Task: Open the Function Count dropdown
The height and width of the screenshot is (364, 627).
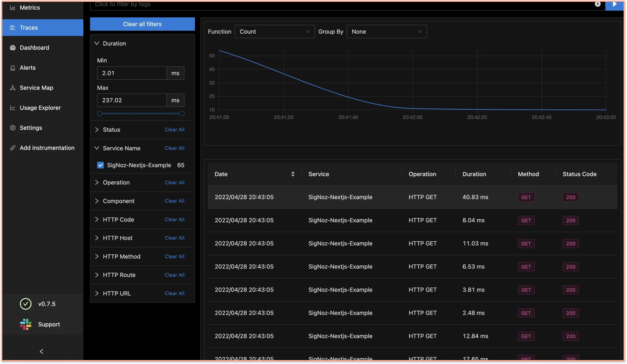Action: click(x=275, y=32)
